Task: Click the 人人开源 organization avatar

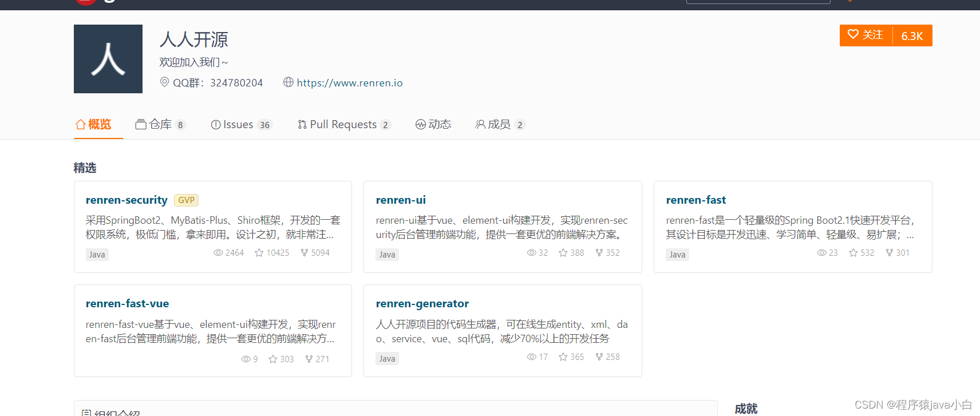Action: (108, 59)
